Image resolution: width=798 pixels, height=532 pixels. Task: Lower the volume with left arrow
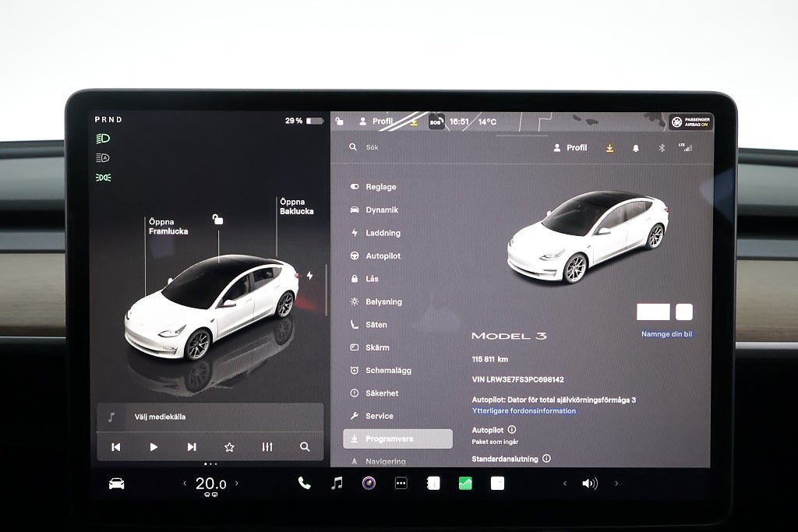coord(564,483)
